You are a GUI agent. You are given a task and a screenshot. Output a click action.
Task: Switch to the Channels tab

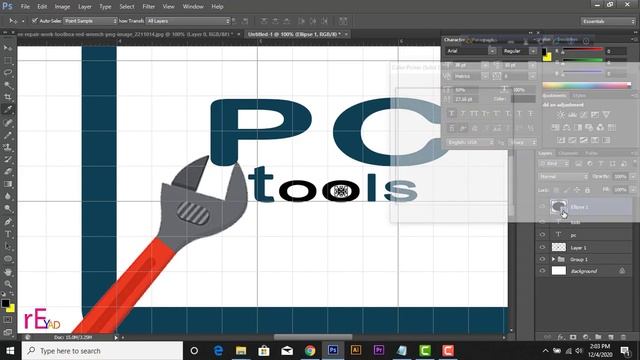pos(568,153)
